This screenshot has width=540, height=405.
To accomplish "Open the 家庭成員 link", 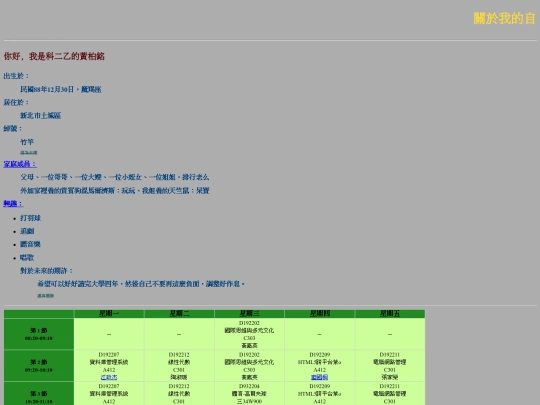I will tap(20, 164).
